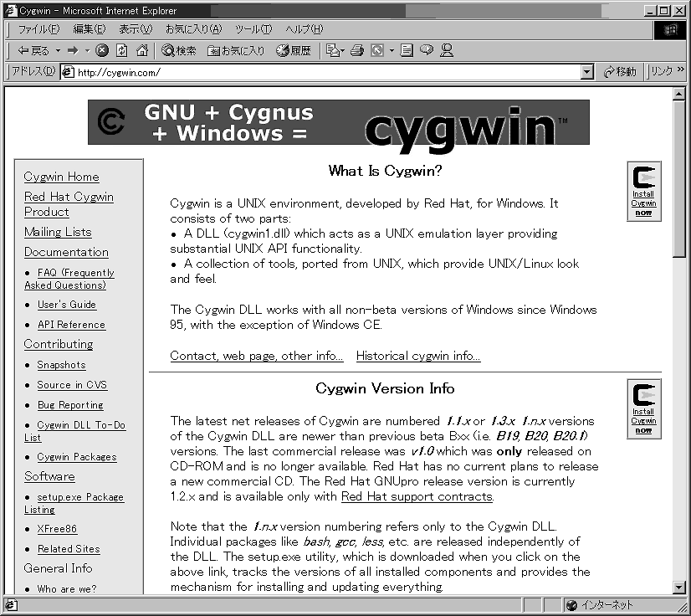Screen dimensions: 691x616
Task: Open the Bug Reporting link
Action: (x=70, y=405)
